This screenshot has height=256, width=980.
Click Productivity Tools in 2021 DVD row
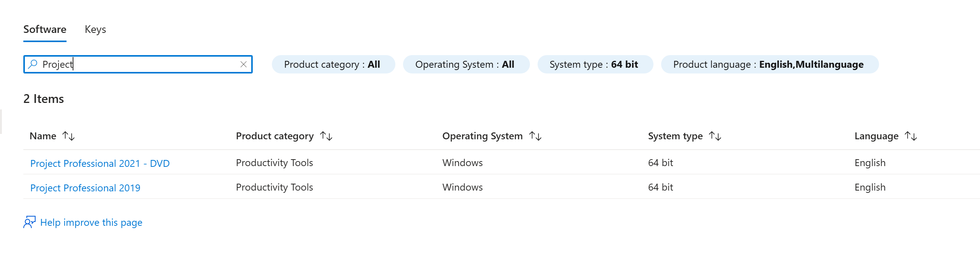point(275,163)
